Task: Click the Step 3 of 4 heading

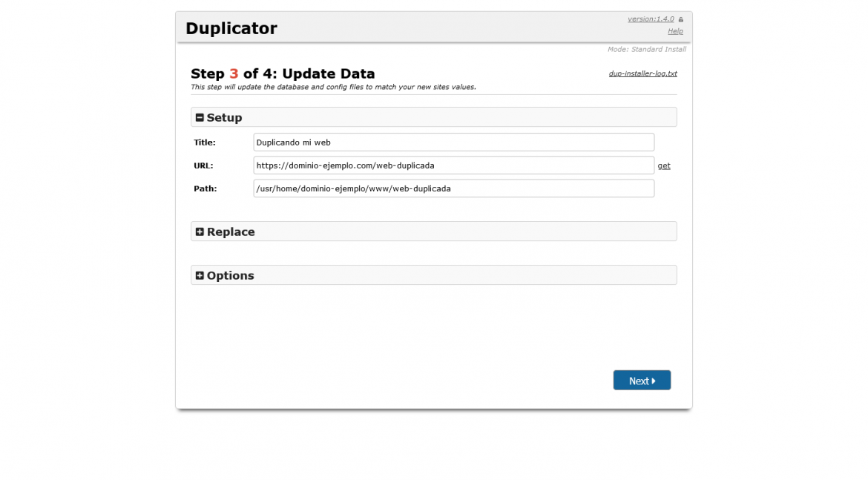Action: pos(282,73)
